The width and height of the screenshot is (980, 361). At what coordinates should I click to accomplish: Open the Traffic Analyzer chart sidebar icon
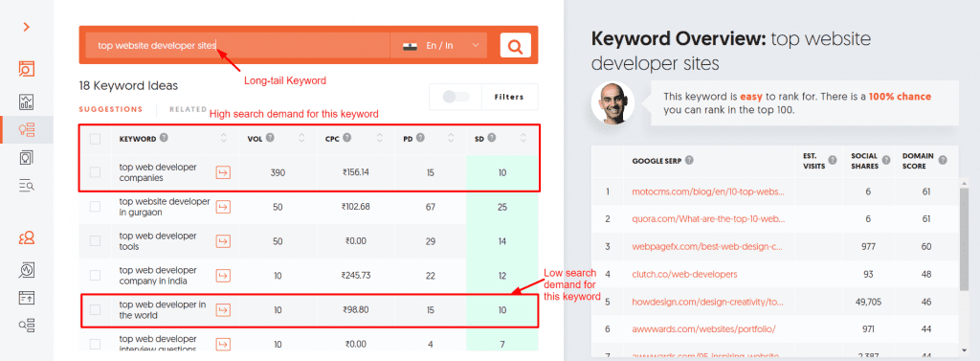26,102
